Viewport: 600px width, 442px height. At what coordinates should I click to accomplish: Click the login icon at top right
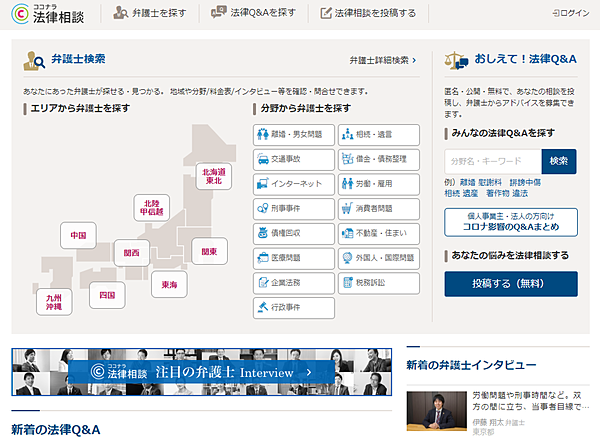tap(556, 13)
